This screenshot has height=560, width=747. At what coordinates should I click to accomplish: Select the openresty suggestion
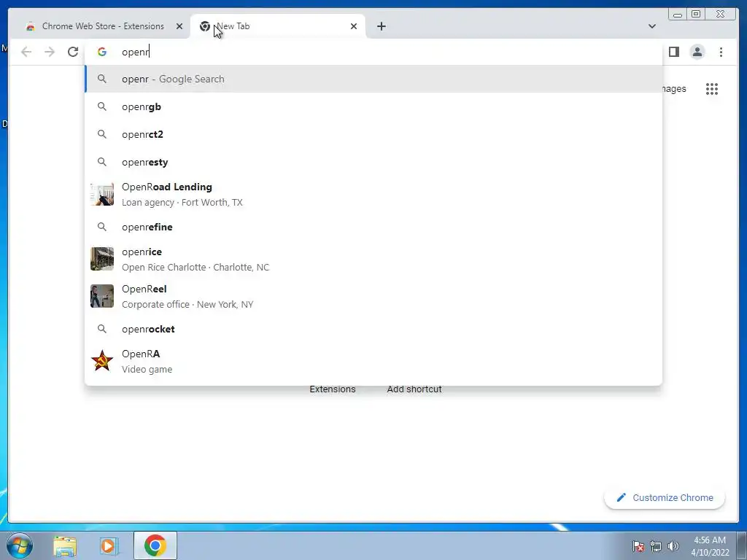(x=373, y=162)
